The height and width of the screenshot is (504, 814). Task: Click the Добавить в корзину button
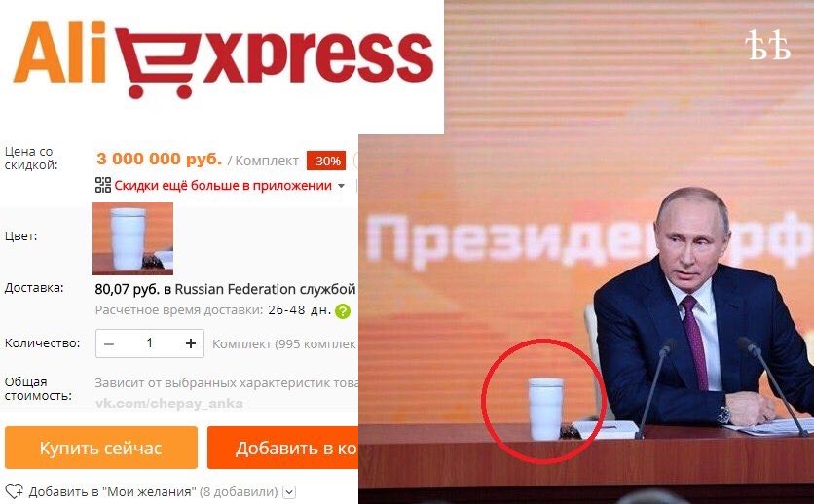(x=283, y=448)
